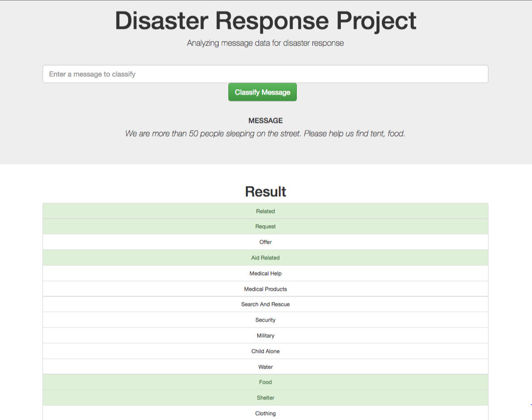532x420 pixels.
Task: Select the Aid Related result row
Action: click(x=266, y=257)
